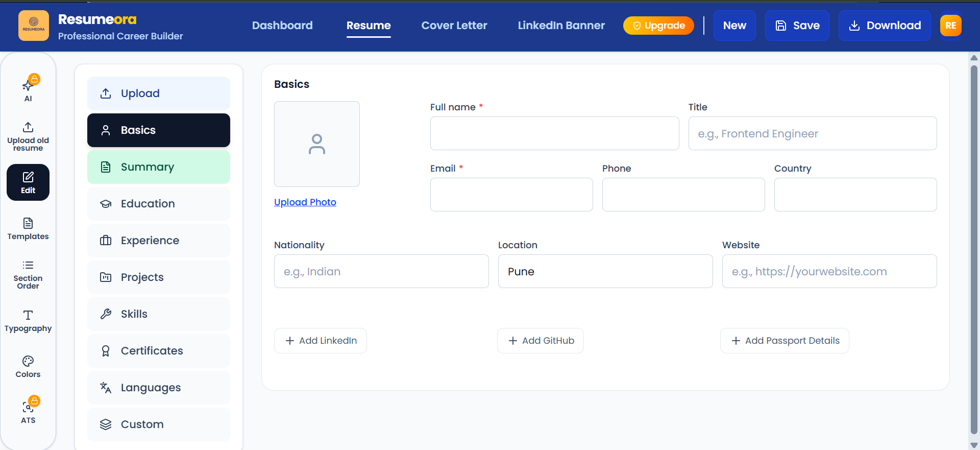Click Add GitHub button
The width and height of the screenshot is (980, 450).
click(541, 341)
